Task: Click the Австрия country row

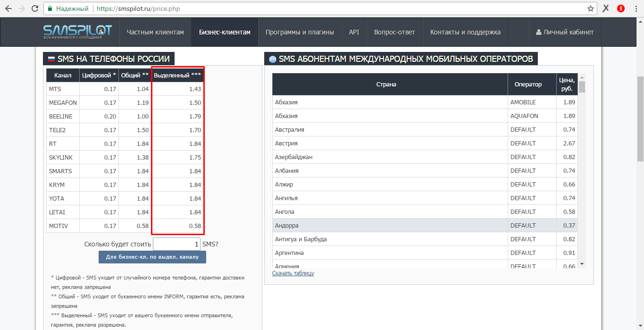Action: (x=425, y=143)
